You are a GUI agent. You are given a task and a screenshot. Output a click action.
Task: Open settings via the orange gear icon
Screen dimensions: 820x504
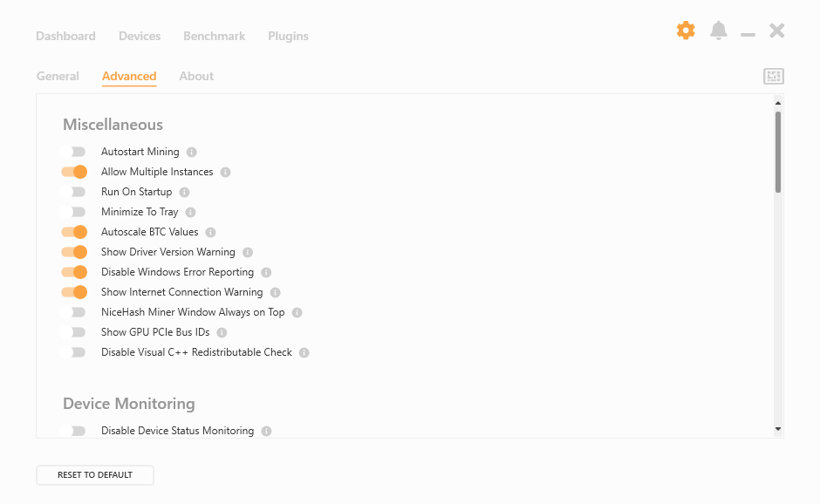[x=686, y=31]
